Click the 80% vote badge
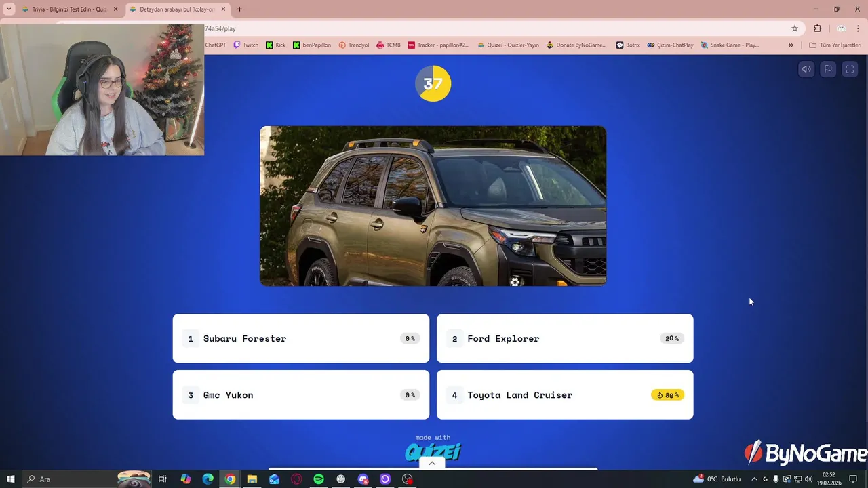868x488 pixels. click(x=667, y=395)
